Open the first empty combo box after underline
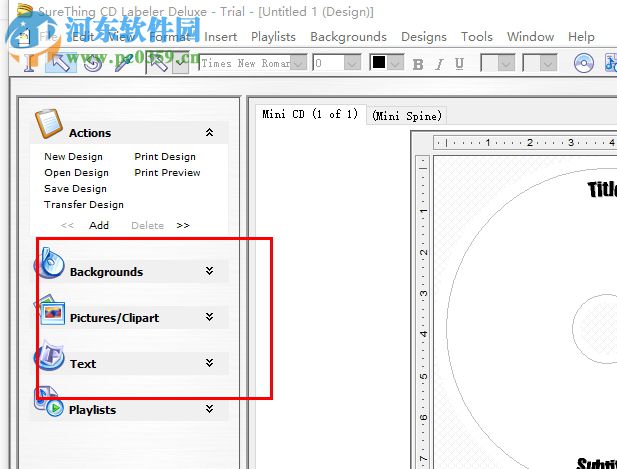 coord(506,63)
